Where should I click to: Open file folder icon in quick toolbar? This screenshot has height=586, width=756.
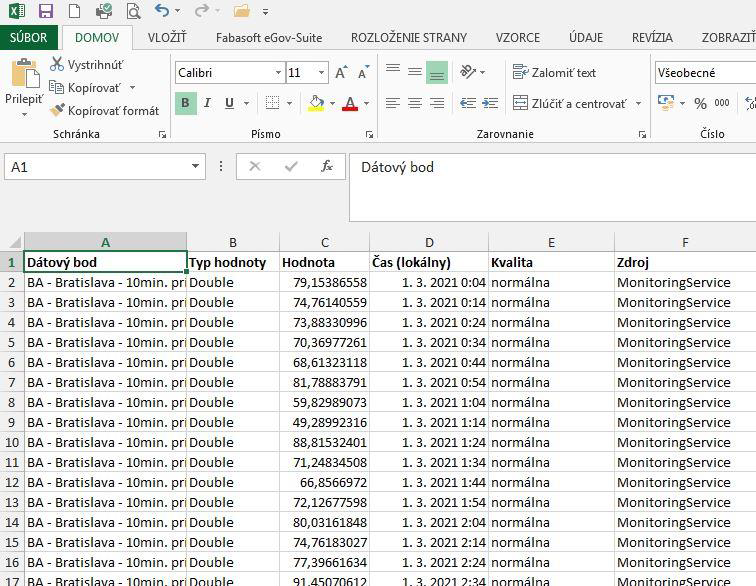point(242,11)
